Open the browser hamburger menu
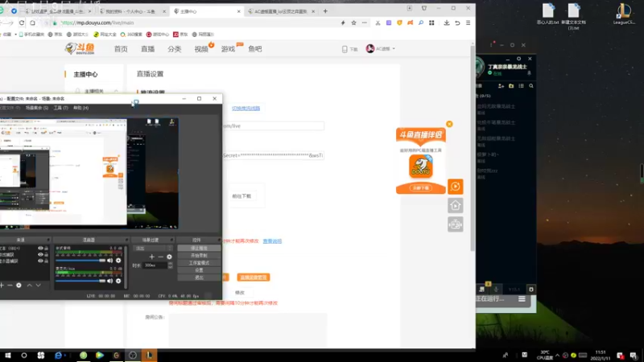 469,23
